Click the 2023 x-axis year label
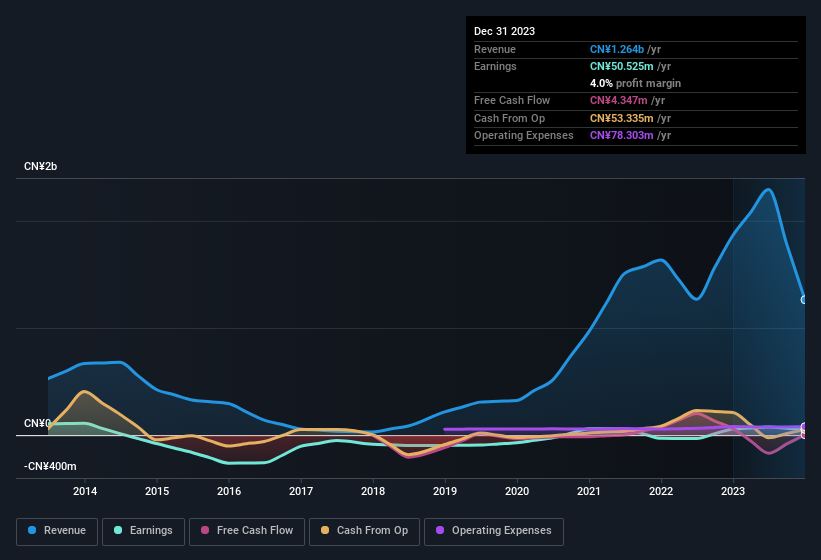The height and width of the screenshot is (560, 821). click(733, 491)
